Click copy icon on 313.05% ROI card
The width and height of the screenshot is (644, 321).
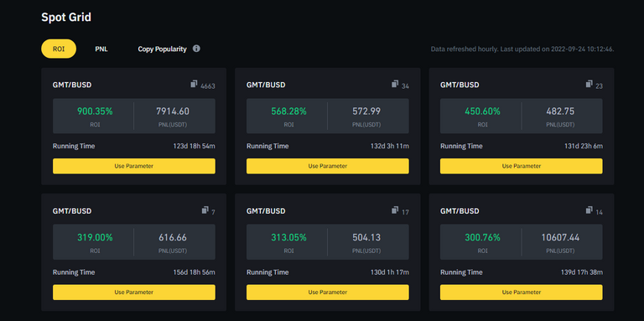[395, 210]
